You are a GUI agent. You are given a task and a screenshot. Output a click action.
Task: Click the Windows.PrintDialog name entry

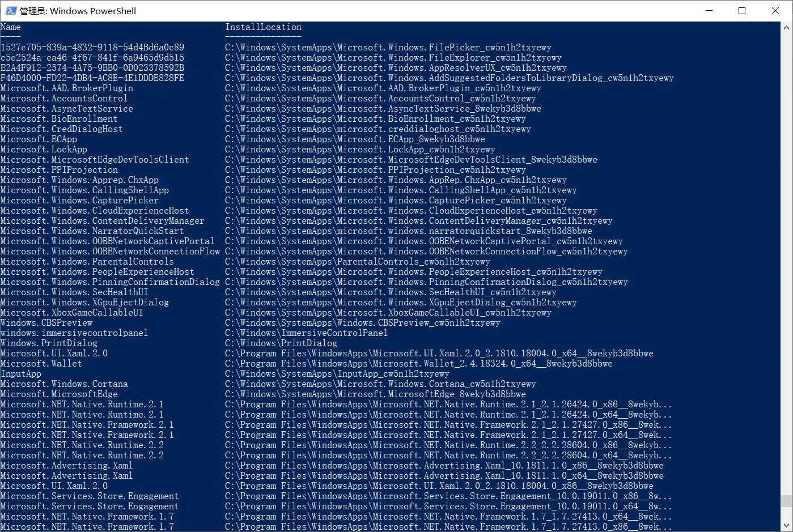(x=49, y=343)
